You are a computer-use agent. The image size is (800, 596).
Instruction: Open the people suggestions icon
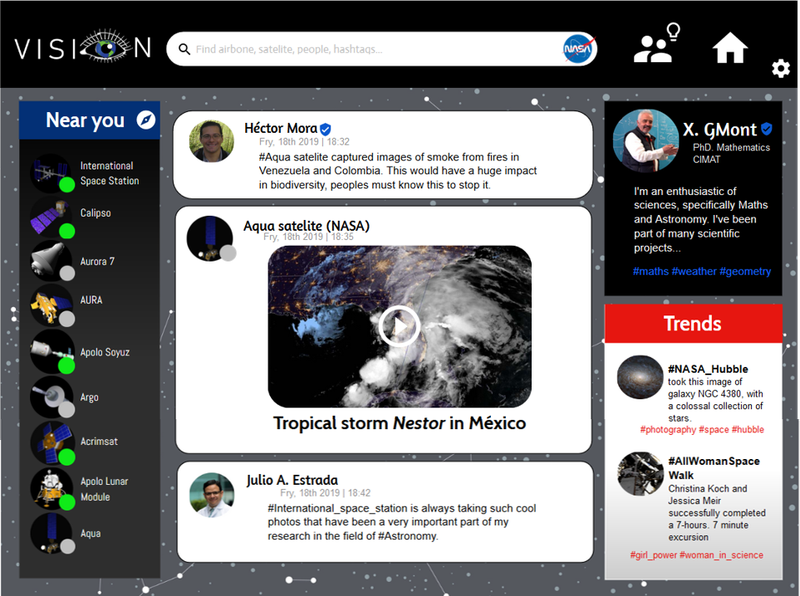coord(656,45)
